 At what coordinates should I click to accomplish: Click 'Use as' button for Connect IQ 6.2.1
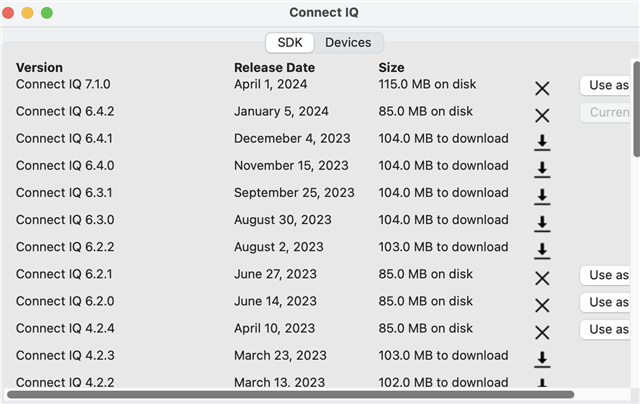(605, 275)
